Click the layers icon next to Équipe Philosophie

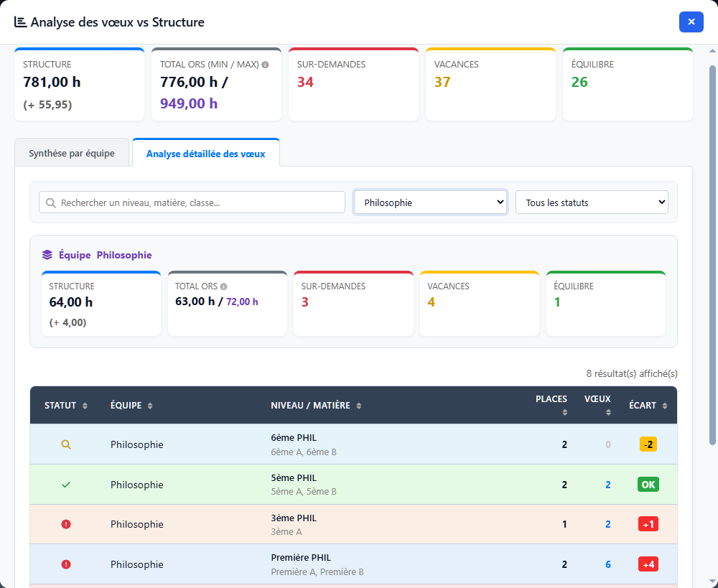(x=47, y=255)
